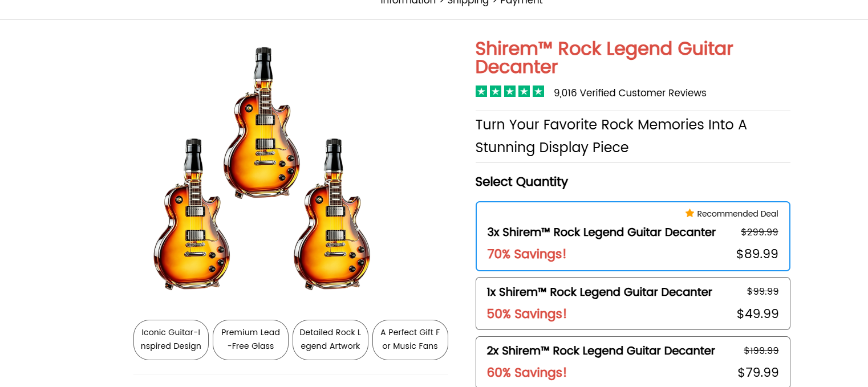Click the top center guitar decanter image
Image resolution: width=868 pixels, height=387 pixels.
[x=262, y=123]
